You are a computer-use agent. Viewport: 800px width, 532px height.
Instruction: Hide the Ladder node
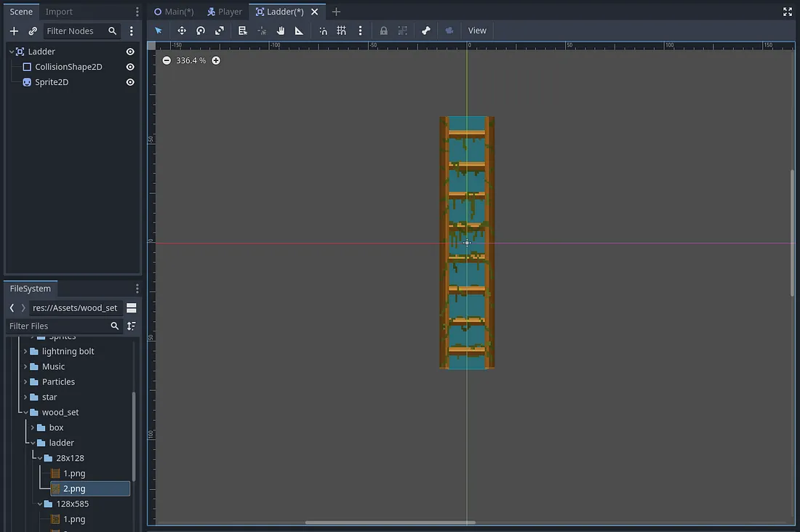point(130,52)
